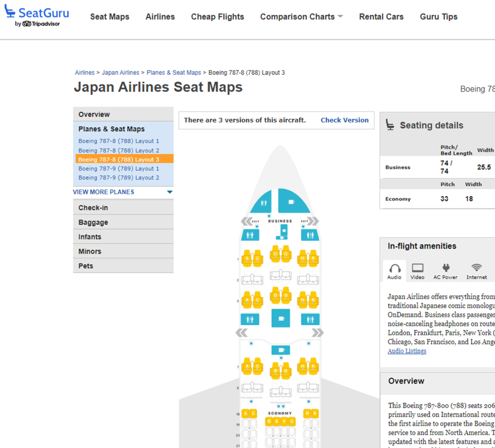Show the Internet wifi amenities tab
The image size is (495, 448).
[477, 271]
